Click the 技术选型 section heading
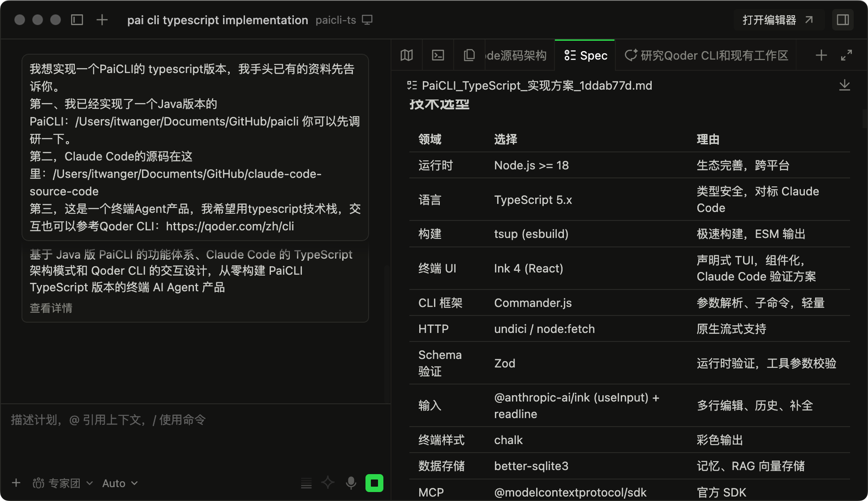 (x=439, y=104)
